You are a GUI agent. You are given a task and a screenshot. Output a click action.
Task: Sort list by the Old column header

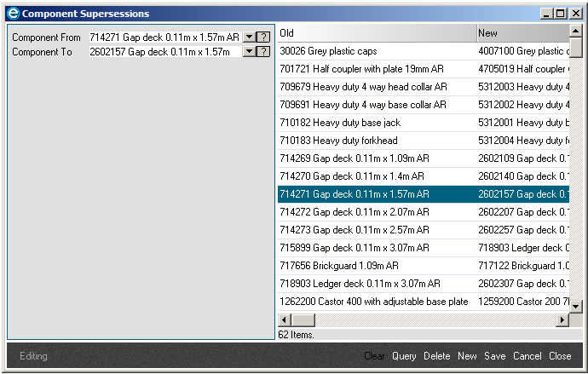click(x=376, y=33)
